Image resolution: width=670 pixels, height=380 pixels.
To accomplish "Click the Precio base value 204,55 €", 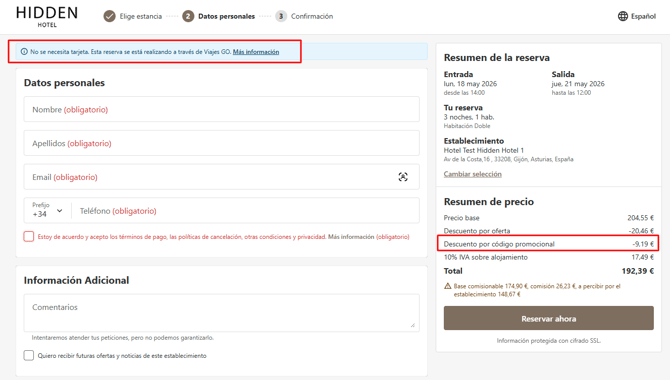I will (x=641, y=218).
